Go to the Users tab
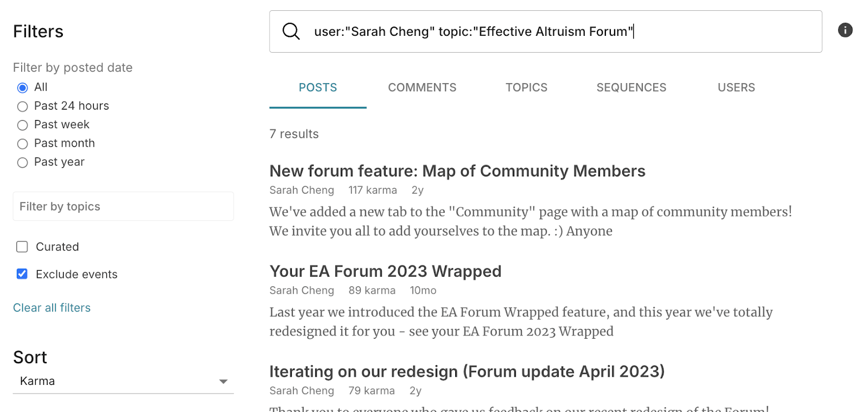 pos(736,87)
